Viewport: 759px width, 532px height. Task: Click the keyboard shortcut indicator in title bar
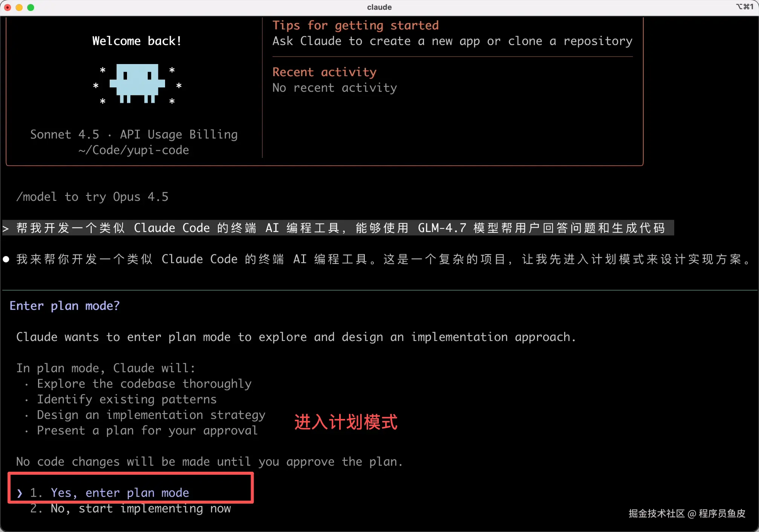click(745, 7)
